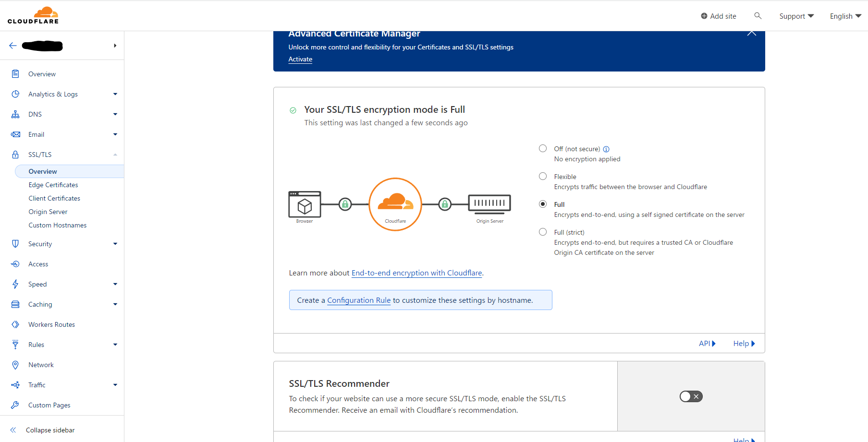
Task: Open search with the magnifier icon
Action: pos(758,16)
